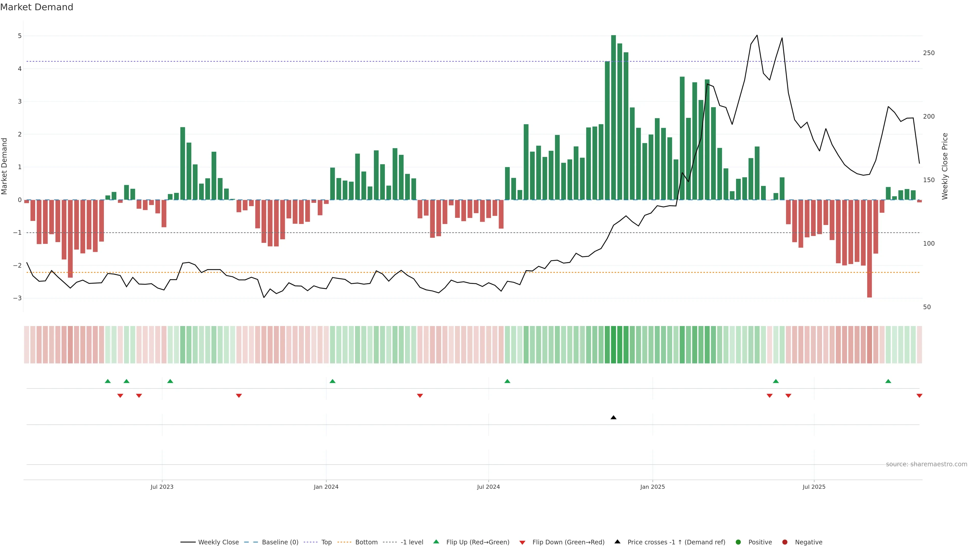The height and width of the screenshot is (551, 980).
Task: Click the black Price crosses -1 legend triangle
Action: pyautogui.click(x=617, y=542)
